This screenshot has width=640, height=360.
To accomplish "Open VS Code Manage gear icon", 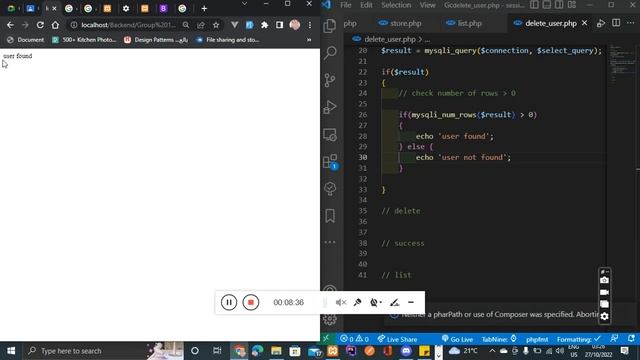I will pyautogui.click(x=330, y=319).
